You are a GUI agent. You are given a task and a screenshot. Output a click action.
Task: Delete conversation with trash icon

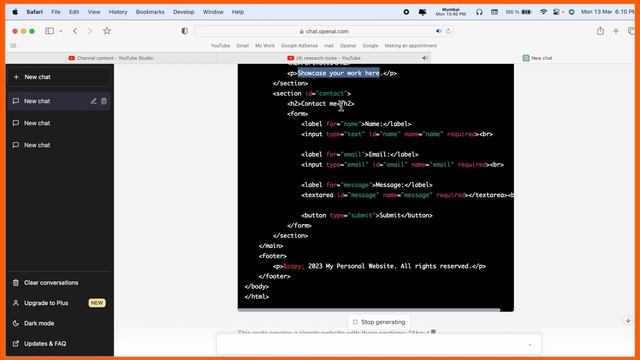tap(104, 101)
